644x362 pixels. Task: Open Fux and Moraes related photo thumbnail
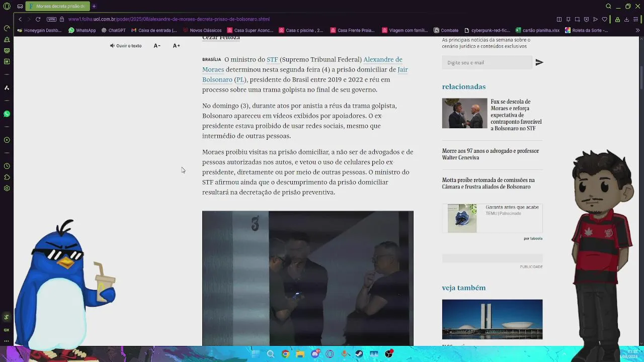point(464,113)
